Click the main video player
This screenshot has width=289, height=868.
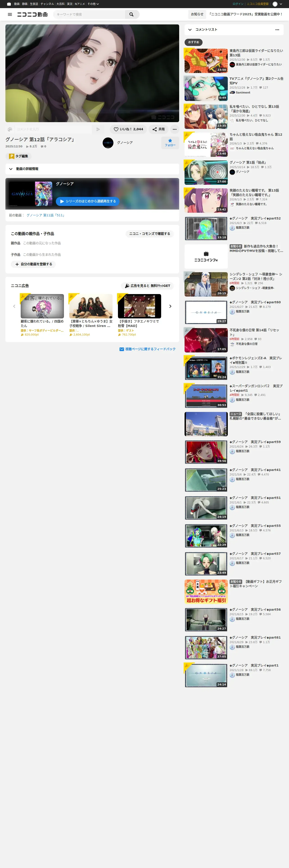[x=92, y=73]
